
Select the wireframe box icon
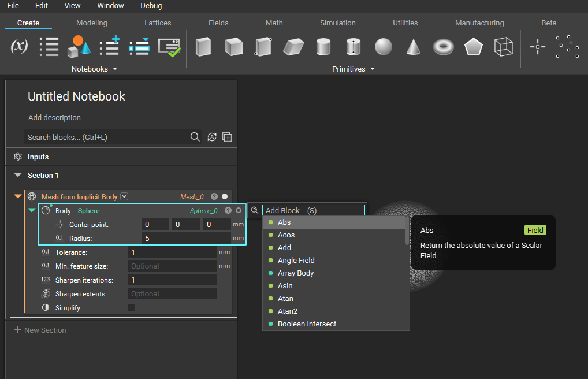pos(503,47)
